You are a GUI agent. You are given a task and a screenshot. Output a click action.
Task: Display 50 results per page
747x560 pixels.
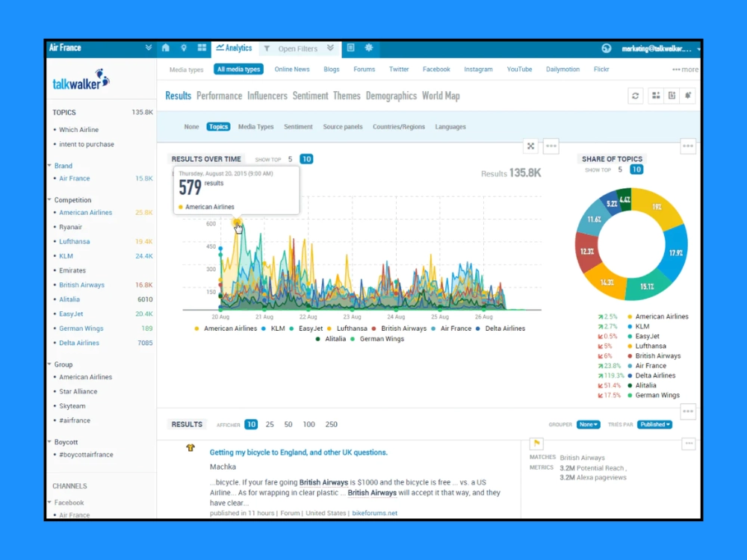(x=288, y=424)
